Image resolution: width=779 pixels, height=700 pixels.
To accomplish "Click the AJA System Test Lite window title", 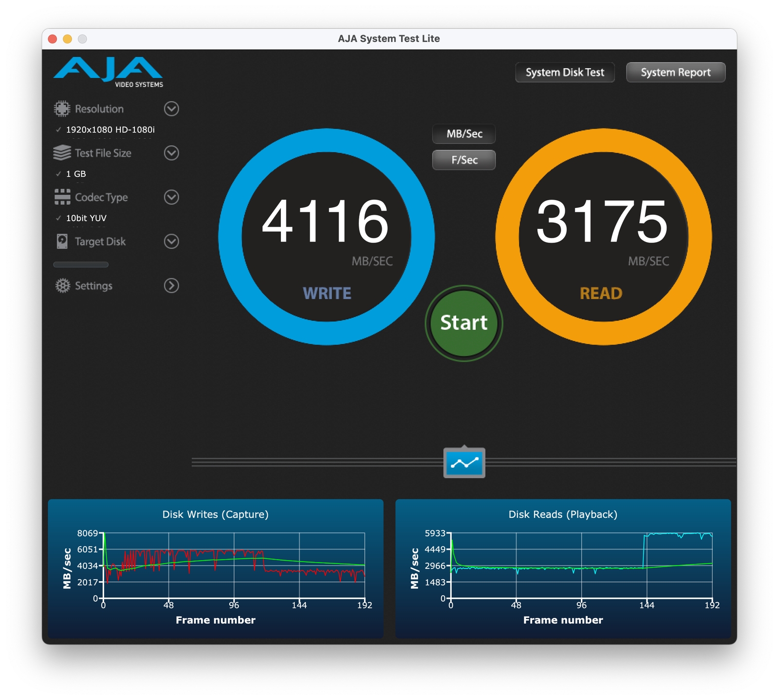I will pos(389,38).
